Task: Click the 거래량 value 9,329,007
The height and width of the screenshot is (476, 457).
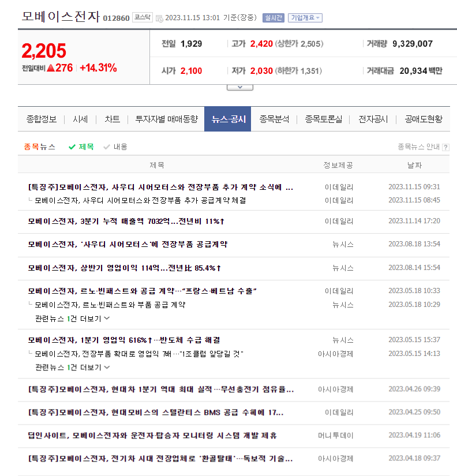Action: pos(413,44)
